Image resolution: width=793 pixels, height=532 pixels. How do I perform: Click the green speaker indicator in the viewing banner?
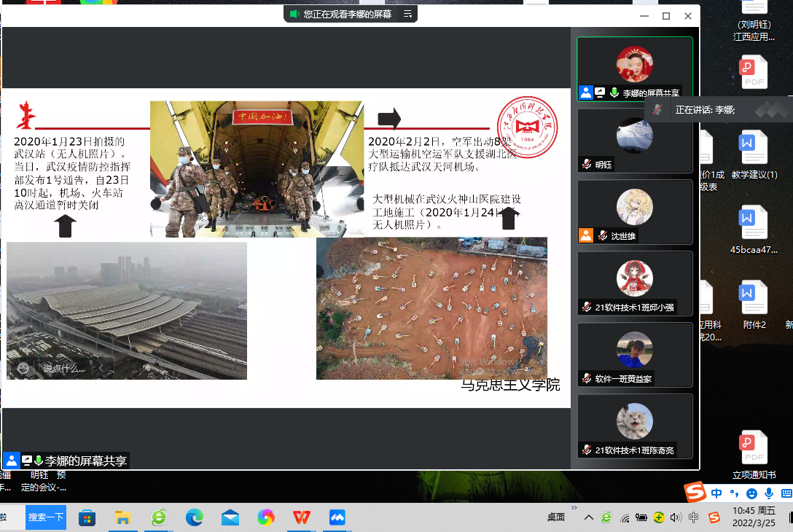pyautogui.click(x=295, y=14)
